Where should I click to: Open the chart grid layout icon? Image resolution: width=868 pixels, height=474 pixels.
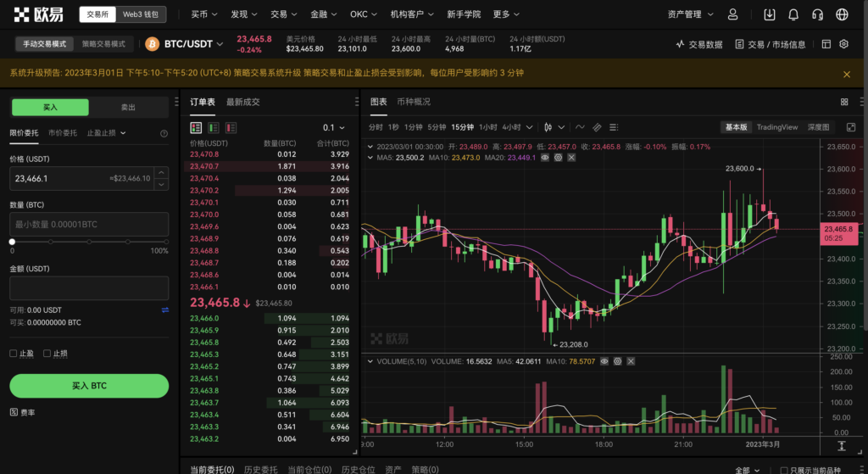tap(844, 102)
